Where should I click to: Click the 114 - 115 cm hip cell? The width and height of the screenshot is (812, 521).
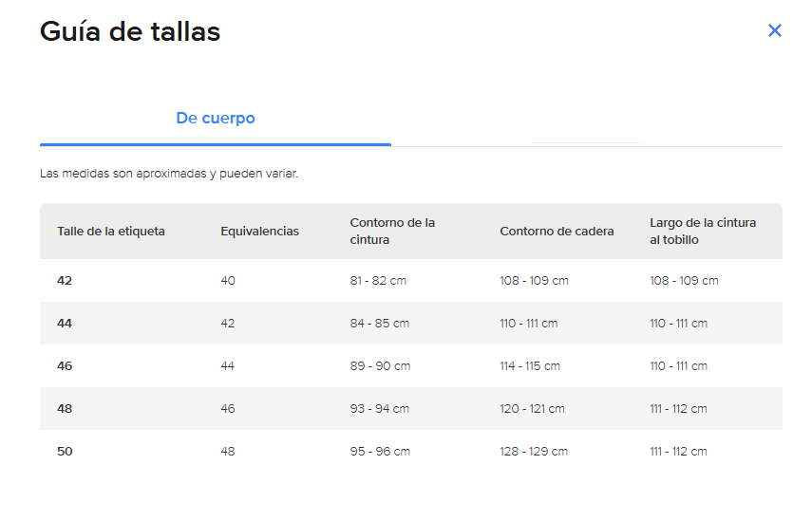click(x=530, y=366)
